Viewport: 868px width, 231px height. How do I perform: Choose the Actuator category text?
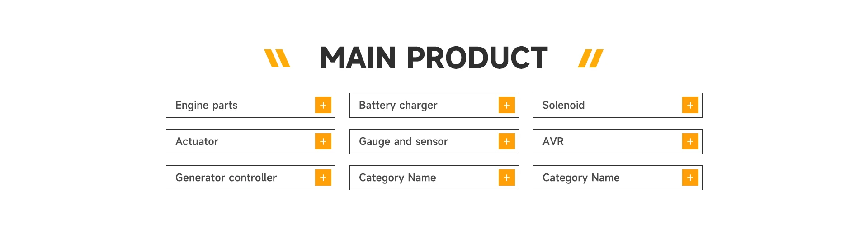point(197,141)
